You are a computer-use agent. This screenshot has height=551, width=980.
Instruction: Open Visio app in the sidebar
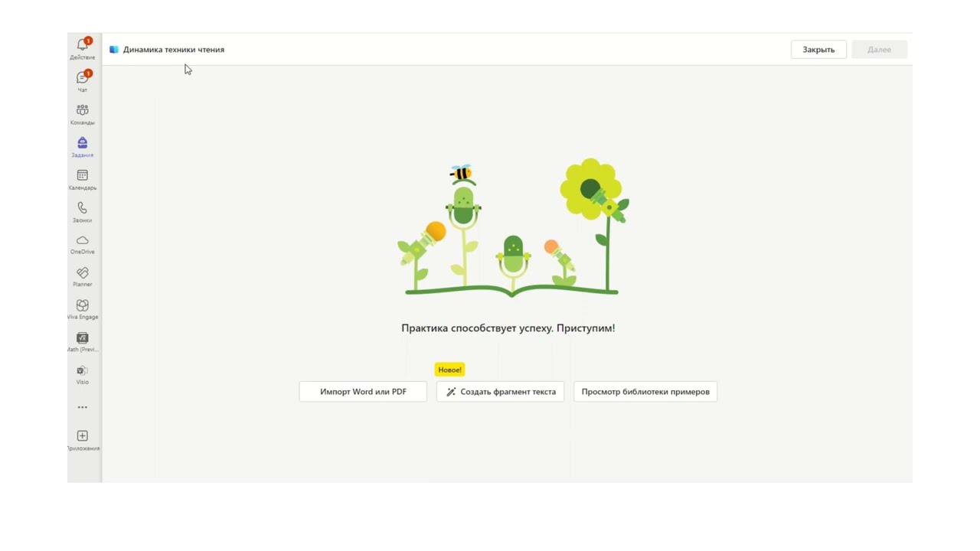pos(83,374)
